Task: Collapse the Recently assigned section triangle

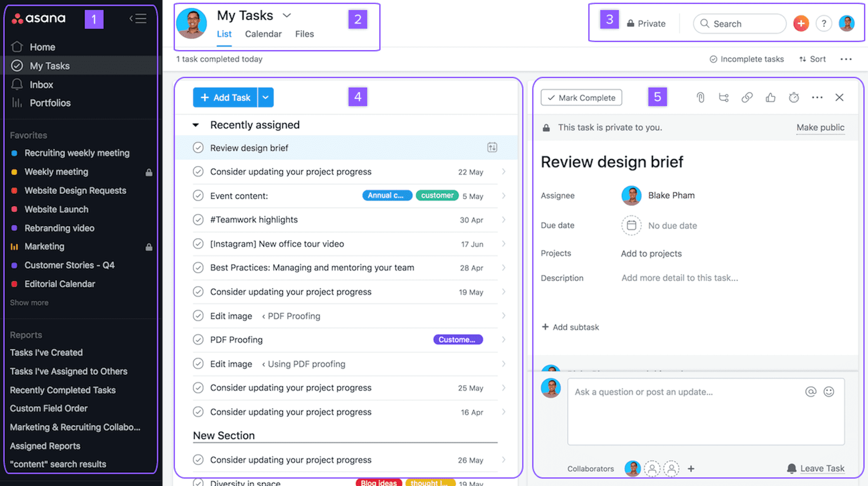Action: pyautogui.click(x=196, y=124)
